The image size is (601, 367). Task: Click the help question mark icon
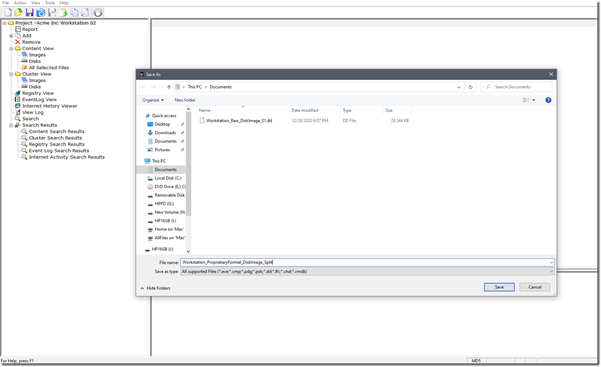[548, 100]
